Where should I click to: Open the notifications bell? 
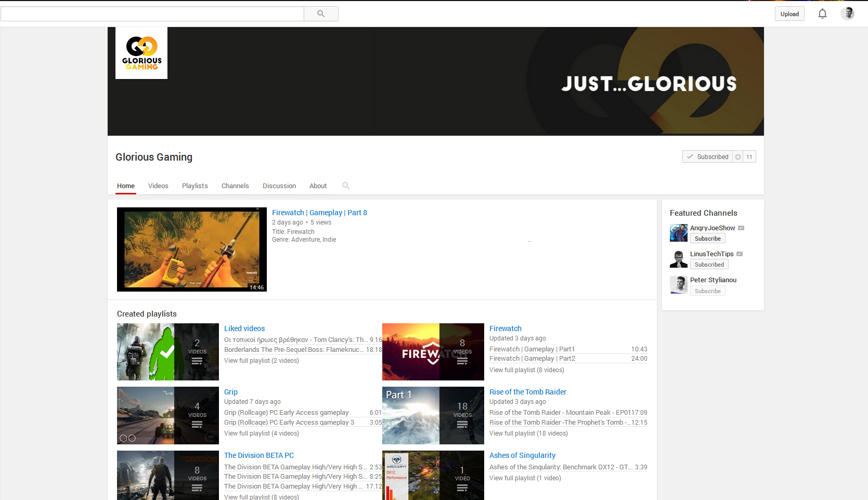pos(822,14)
